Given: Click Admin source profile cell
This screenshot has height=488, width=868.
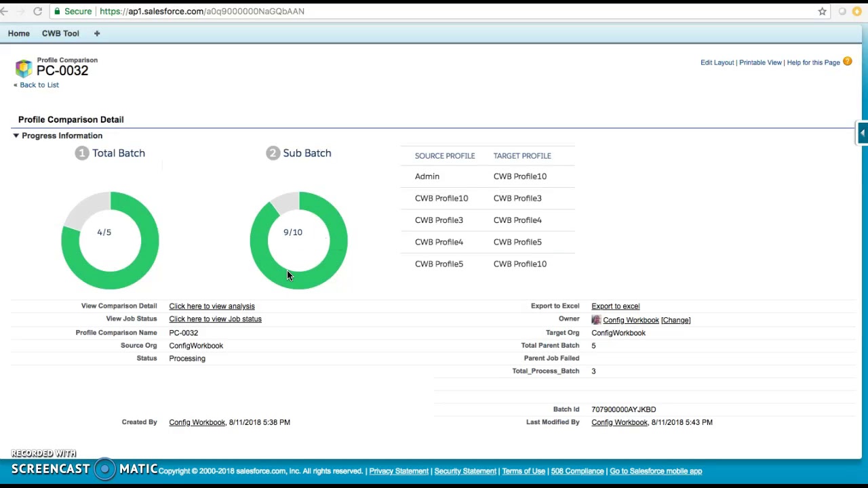Looking at the screenshot, I should pyautogui.click(x=427, y=176).
